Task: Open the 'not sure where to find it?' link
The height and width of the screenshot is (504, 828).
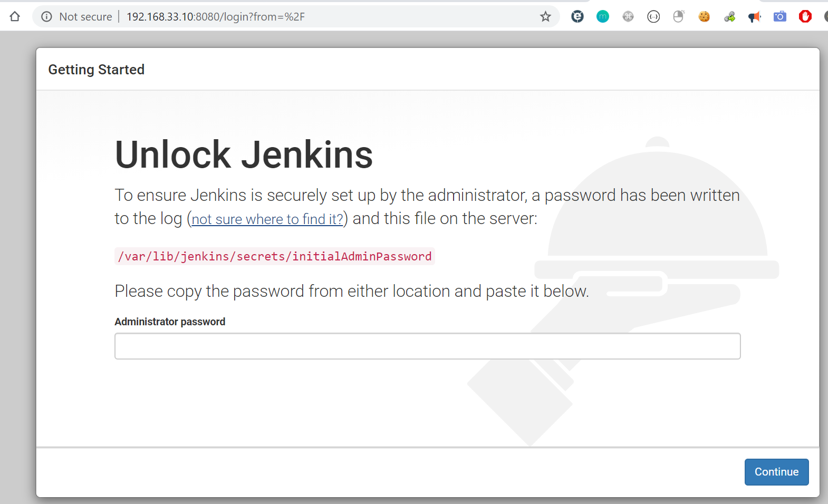Action: tap(267, 219)
